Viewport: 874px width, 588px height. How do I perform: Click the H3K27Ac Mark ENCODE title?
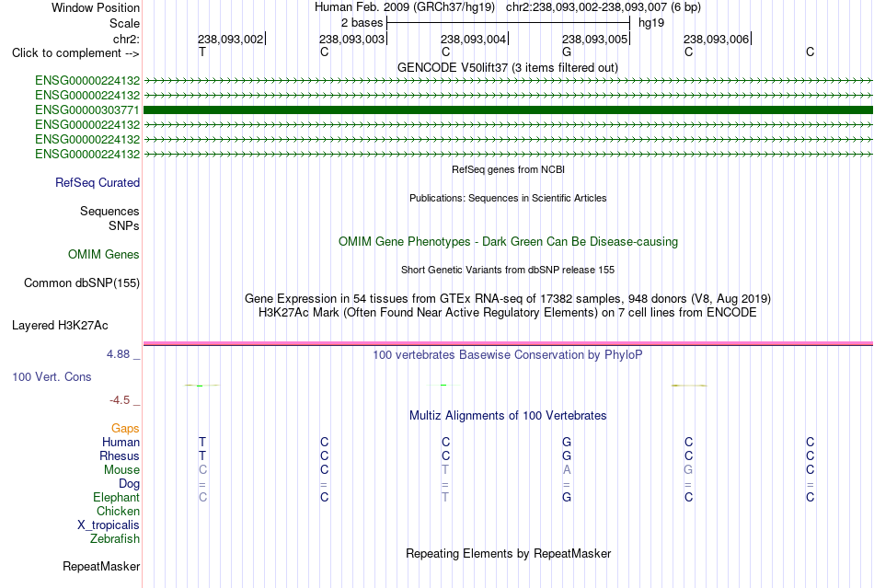[508, 313]
